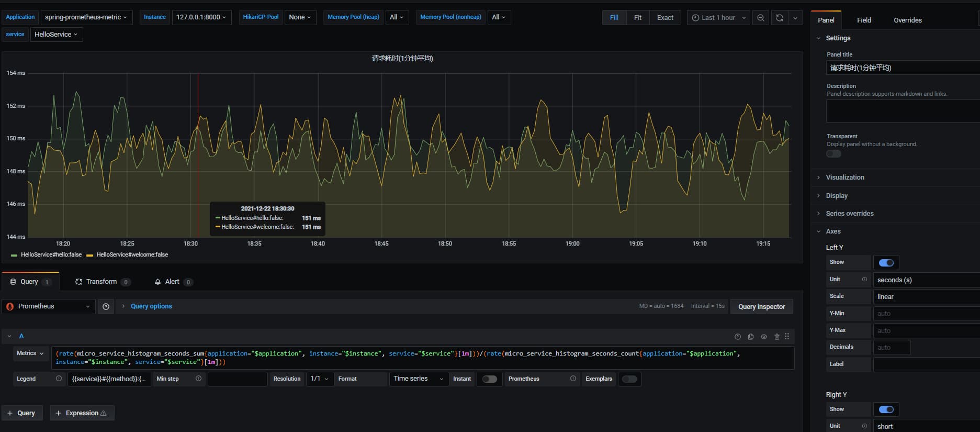
Task: Delete query A using the trash icon
Action: click(x=776, y=337)
